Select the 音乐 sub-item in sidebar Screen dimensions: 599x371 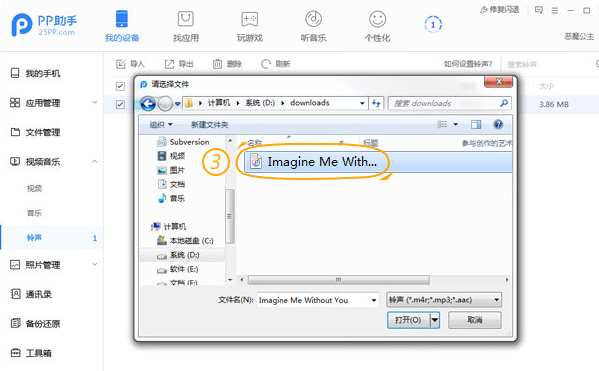click(x=34, y=213)
